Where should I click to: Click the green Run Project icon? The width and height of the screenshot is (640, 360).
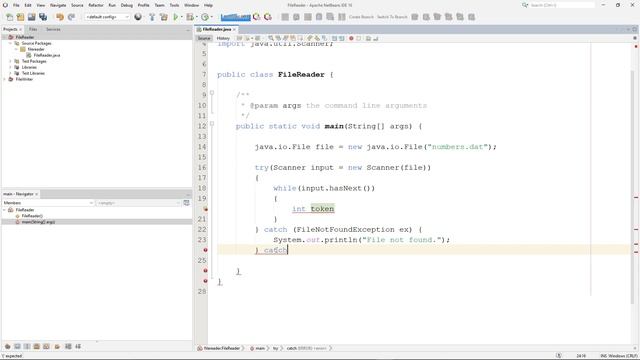[x=176, y=17]
